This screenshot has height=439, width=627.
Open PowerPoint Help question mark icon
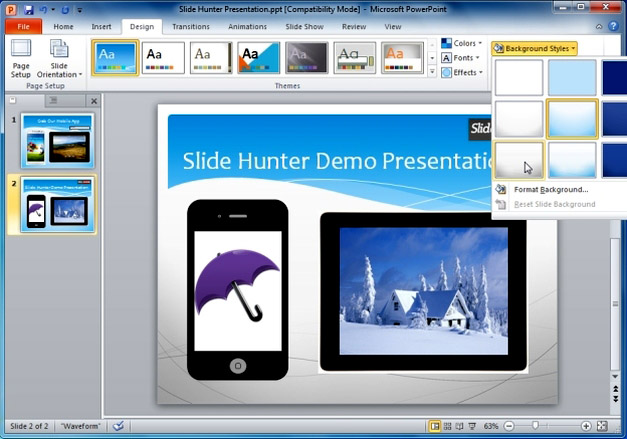(613, 26)
